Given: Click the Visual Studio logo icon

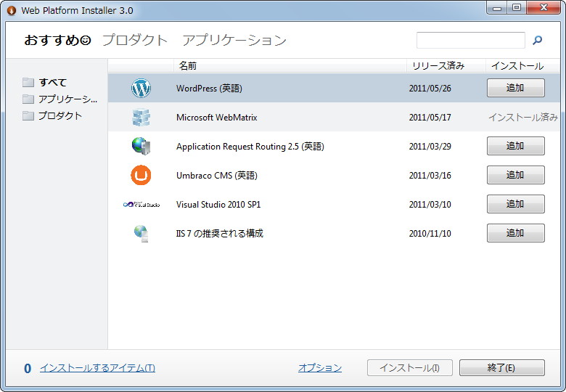Looking at the screenshot, I should click(x=141, y=205).
